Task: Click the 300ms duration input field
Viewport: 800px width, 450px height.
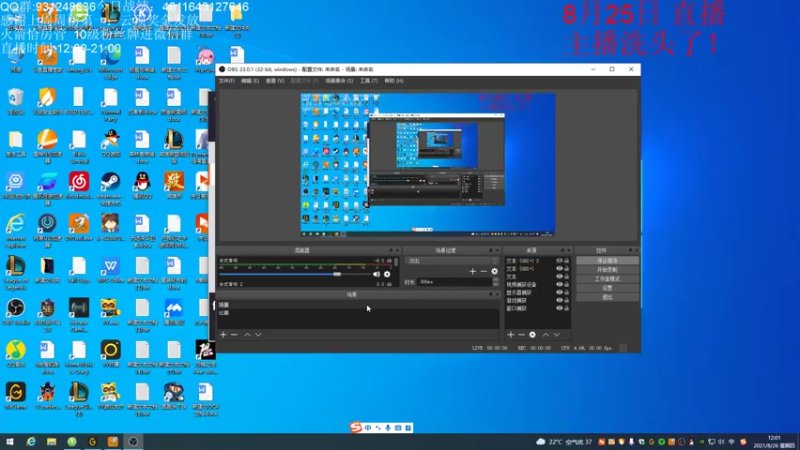Action: click(x=455, y=282)
